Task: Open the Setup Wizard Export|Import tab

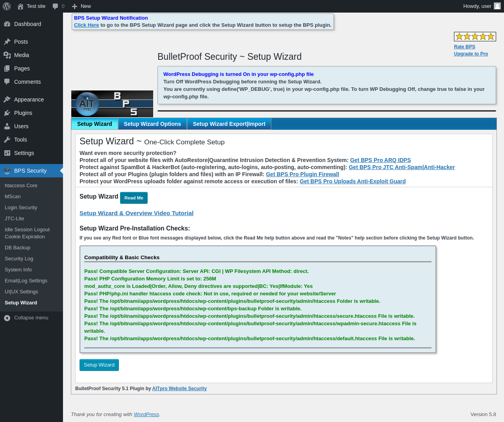Action: coord(229,124)
